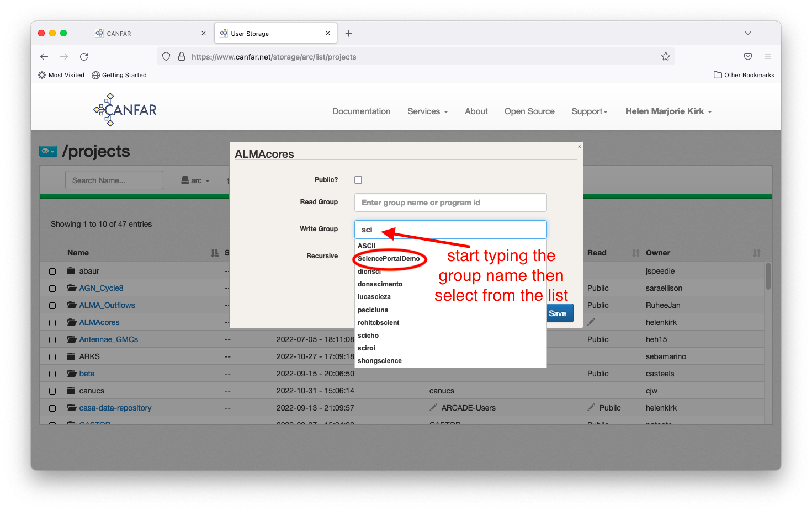
Task: Open the Helen Marjorie Kirk user menu
Action: (x=668, y=111)
